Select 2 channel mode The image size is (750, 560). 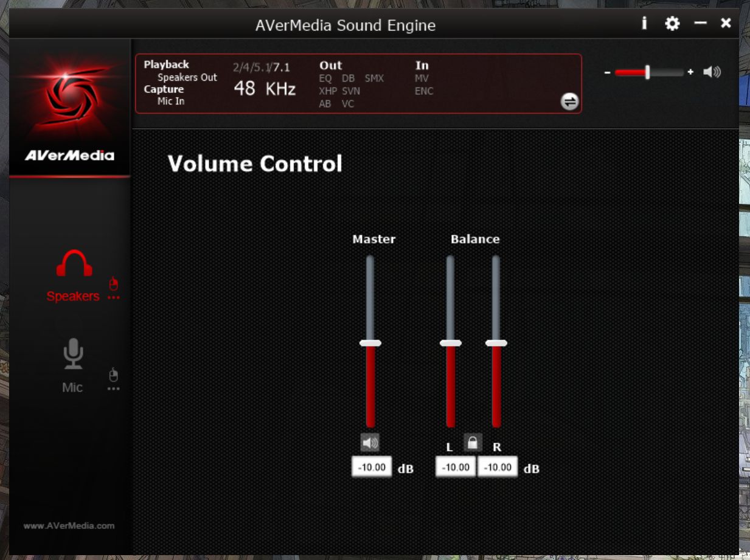point(237,67)
